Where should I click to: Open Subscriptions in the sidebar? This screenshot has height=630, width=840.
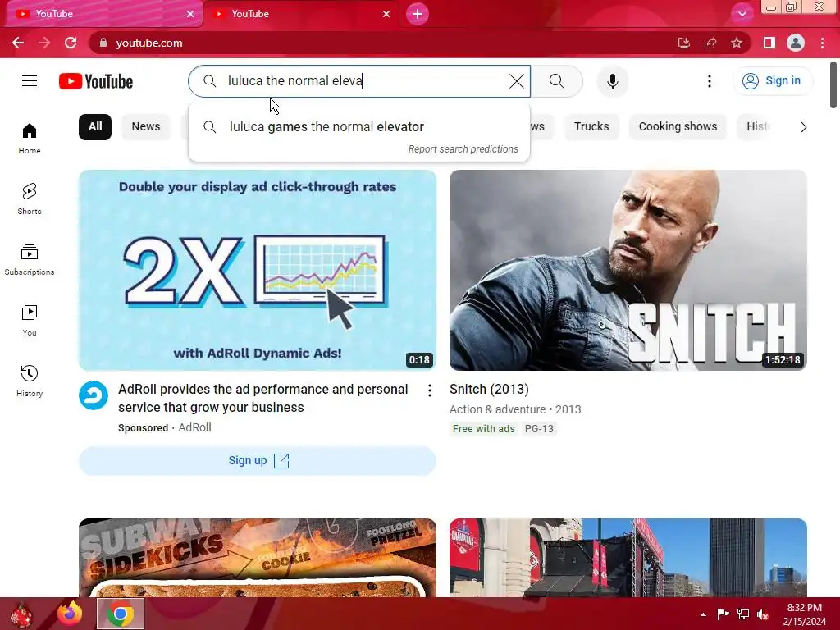[30, 260]
